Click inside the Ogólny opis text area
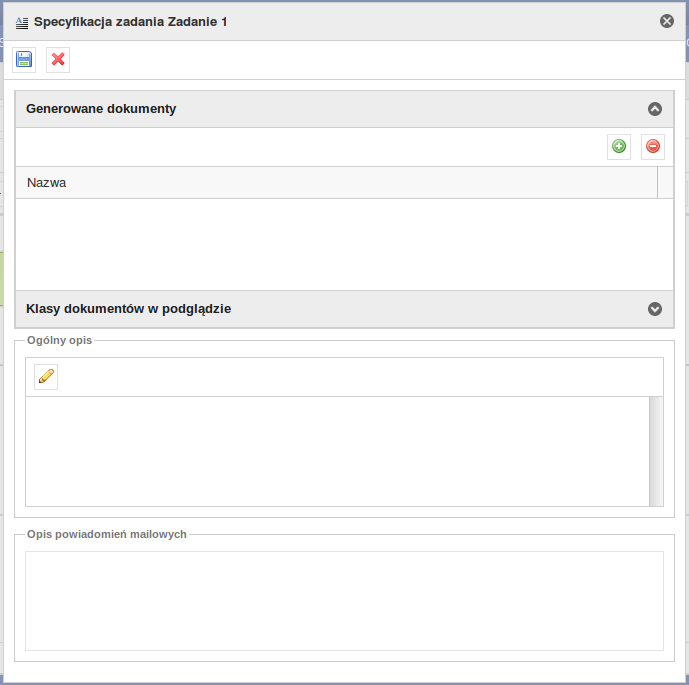 (x=337, y=451)
